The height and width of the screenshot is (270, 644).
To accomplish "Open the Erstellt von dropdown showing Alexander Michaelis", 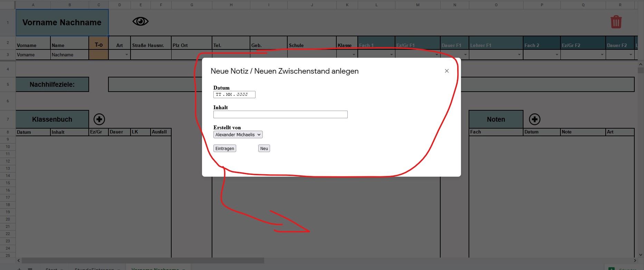I will (x=238, y=134).
